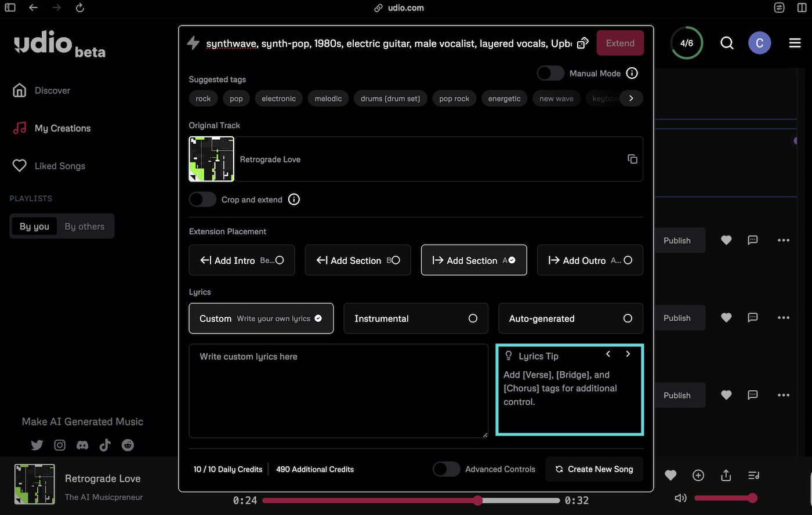Click the heart icon next to the first Publish button
Screen dimensions: 812x515
tap(726, 240)
